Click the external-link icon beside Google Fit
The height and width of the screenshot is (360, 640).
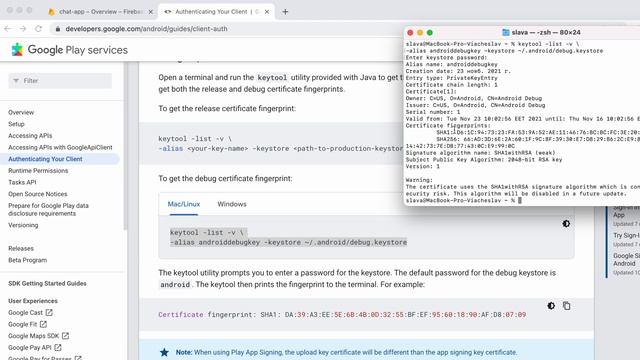[43, 324]
